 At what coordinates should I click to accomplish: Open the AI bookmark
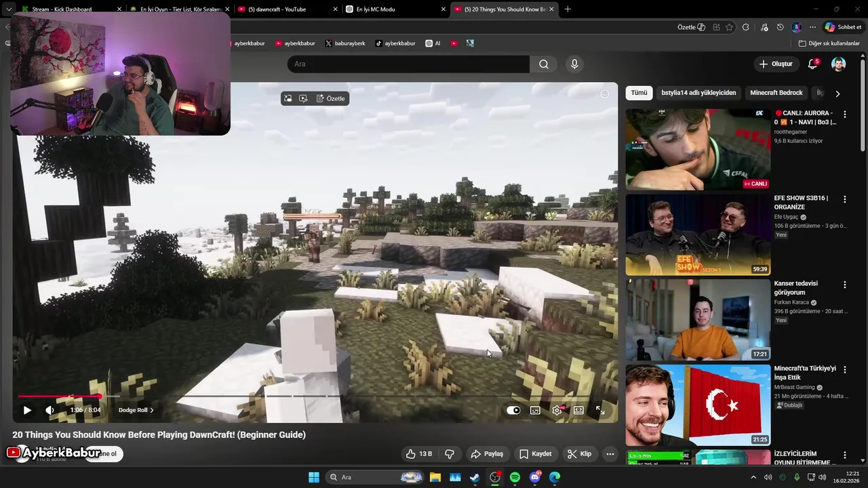(433, 43)
